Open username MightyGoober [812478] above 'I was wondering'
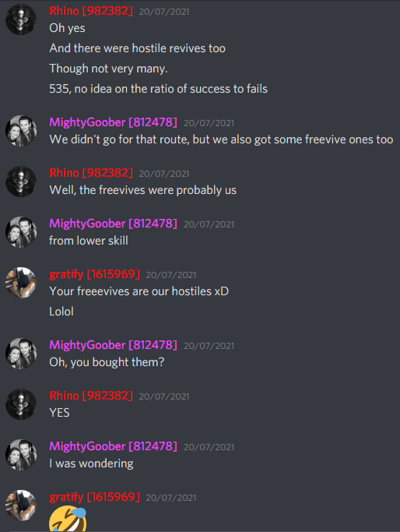The image size is (400, 532). [113, 446]
